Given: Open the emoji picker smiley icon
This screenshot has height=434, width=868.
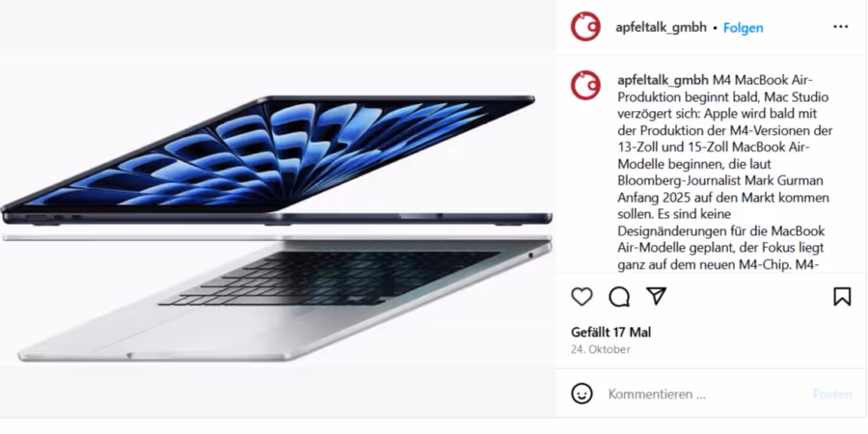Looking at the screenshot, I should coord(582,394).
